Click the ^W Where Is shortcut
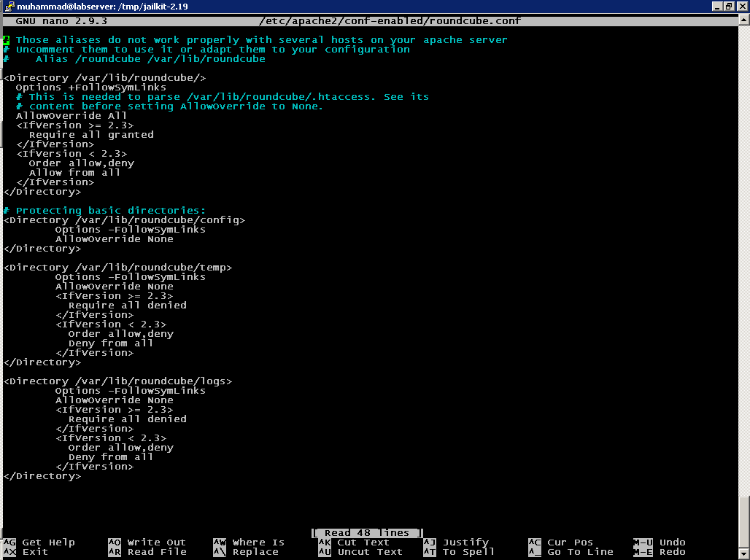The image size is (750, 560). 249,542
